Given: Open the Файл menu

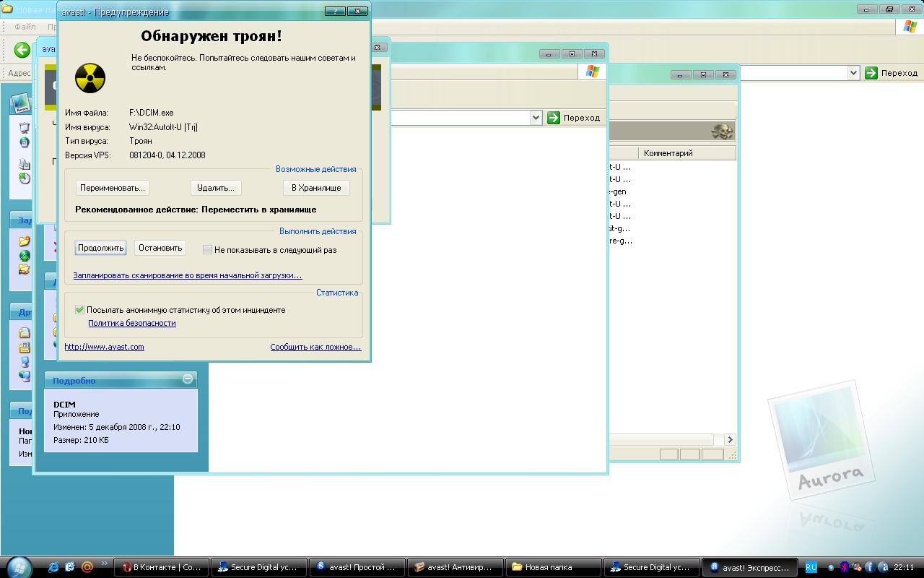Looking at the screenshot, I should [x=25, y=27].
